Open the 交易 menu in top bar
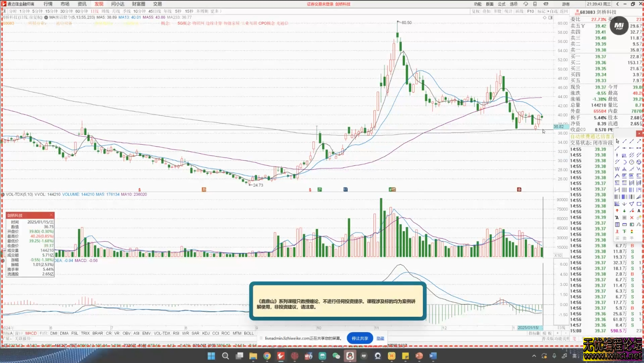 point(157,4)
